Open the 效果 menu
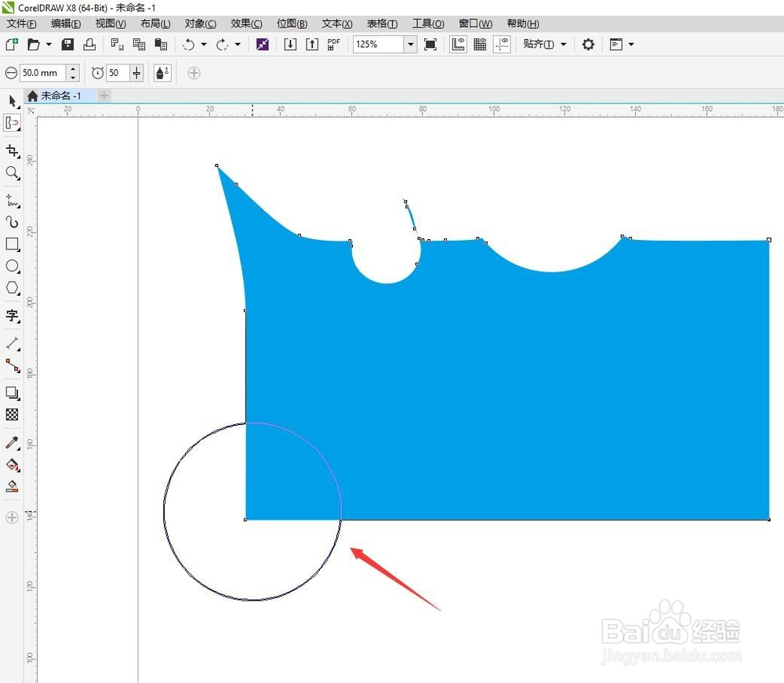This screenshot has width=784, height=683. click(x=246, y=24)
